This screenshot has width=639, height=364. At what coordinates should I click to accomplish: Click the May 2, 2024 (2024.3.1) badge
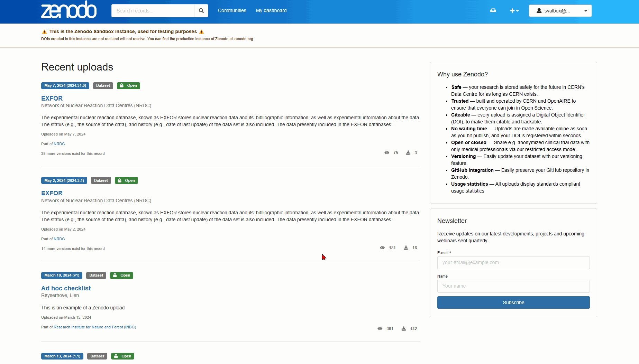click(x=64, y=180)
